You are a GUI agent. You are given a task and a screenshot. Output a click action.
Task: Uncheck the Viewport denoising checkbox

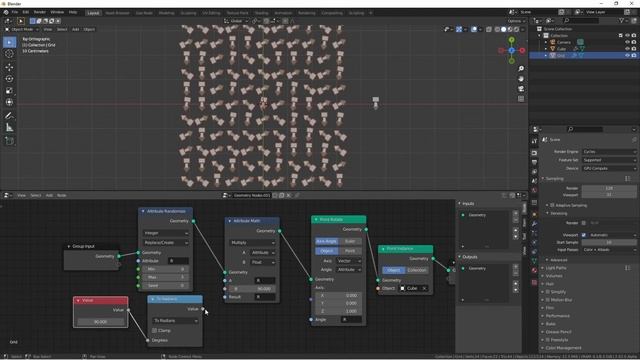(584, 235)
